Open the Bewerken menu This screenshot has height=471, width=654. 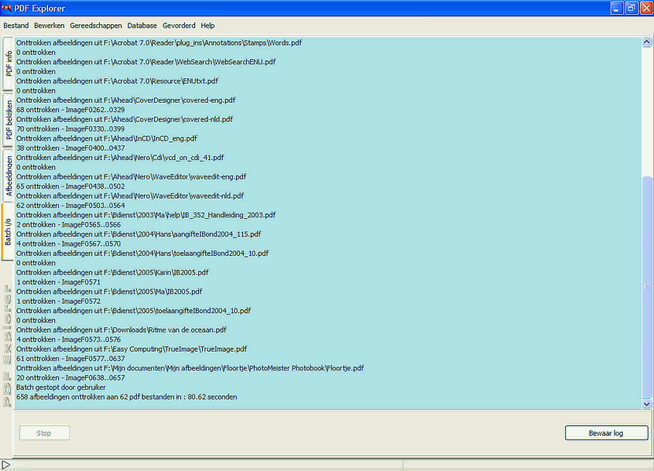(x=50, y=24)
